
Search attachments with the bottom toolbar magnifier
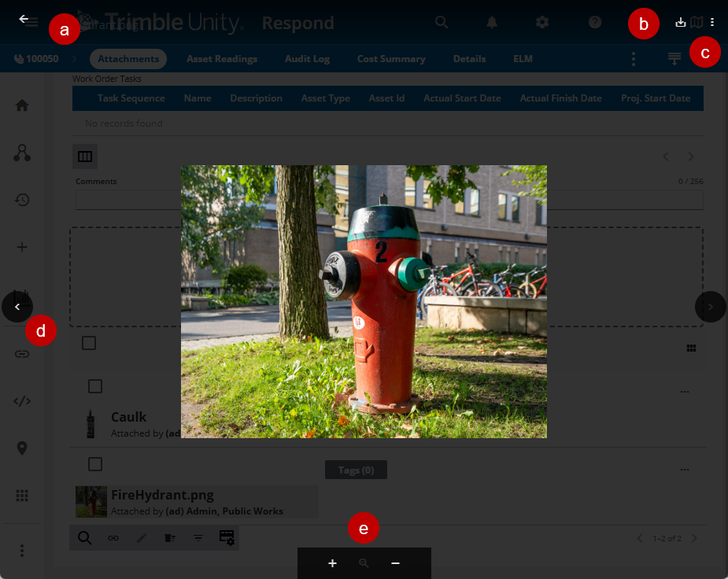point(84,538)
